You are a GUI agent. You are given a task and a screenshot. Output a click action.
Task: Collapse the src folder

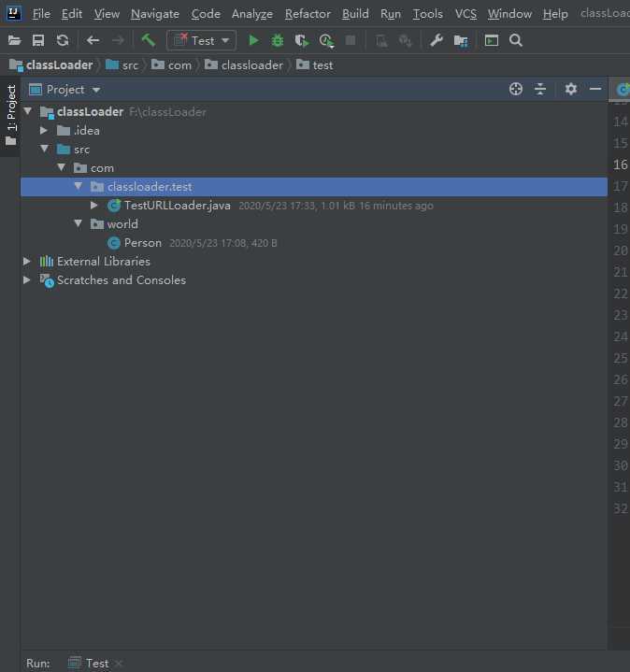coord(45,149)
